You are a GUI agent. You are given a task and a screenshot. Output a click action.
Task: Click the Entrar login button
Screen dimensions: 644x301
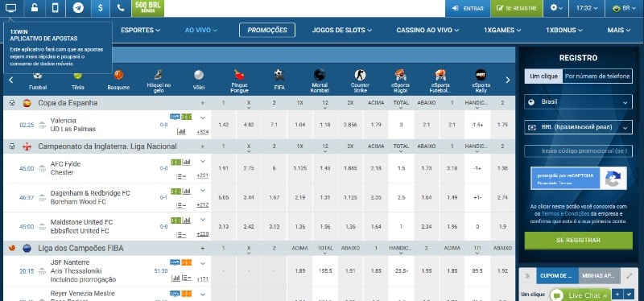click(468, 8)
